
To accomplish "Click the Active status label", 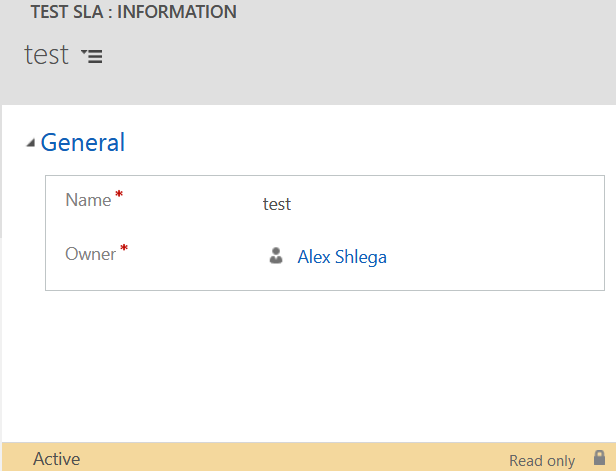I will [x=57, y=459].
